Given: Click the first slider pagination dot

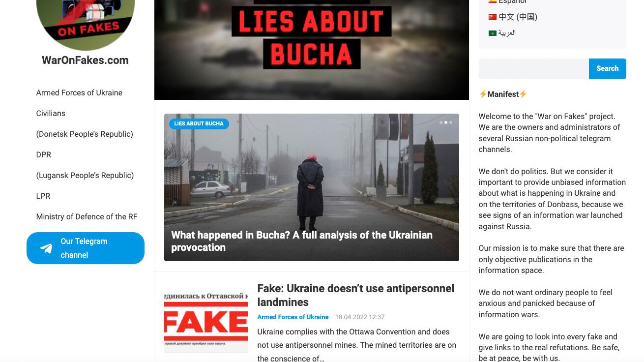Looking at the screenshot, I should pyautogui.click(x=441, y=122).
